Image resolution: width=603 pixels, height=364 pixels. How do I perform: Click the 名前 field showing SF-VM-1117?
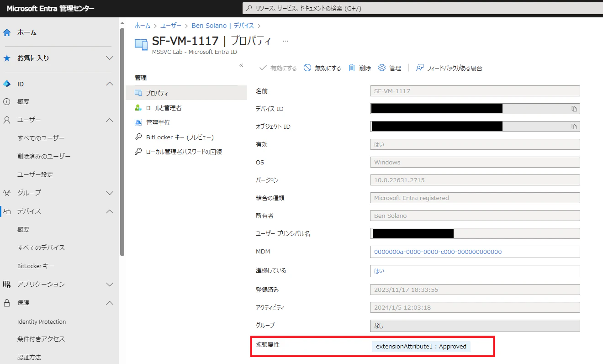[x=475, y=91]
